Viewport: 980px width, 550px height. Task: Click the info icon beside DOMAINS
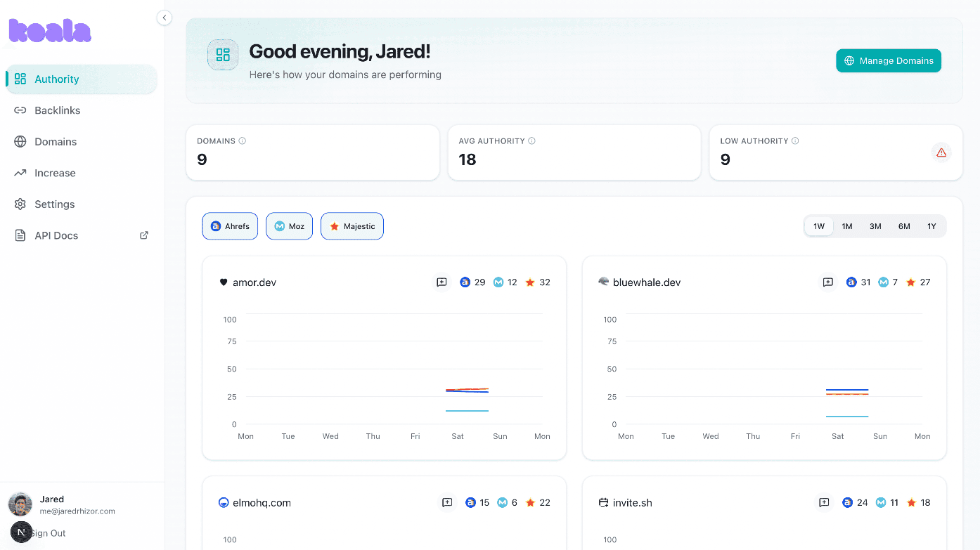click(243, 141)
